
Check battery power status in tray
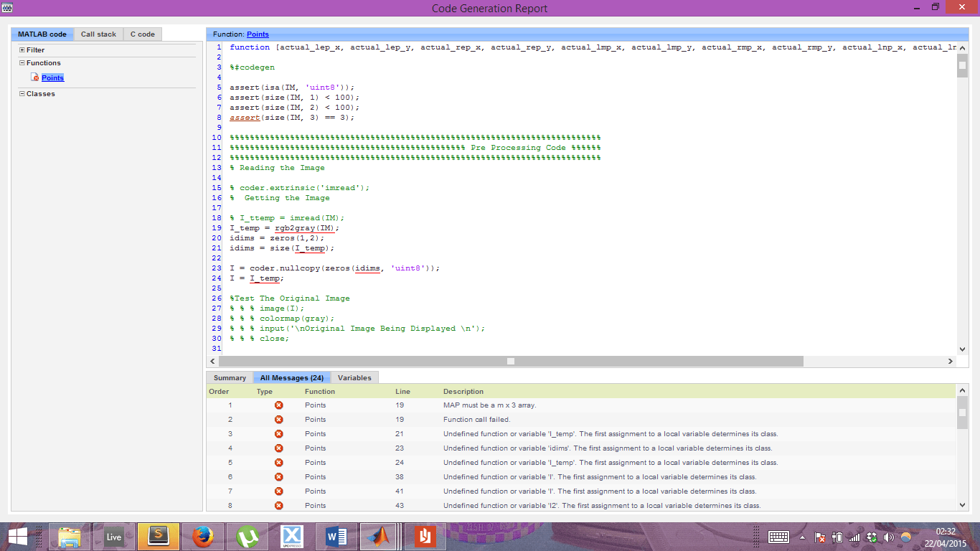[837, 537]
